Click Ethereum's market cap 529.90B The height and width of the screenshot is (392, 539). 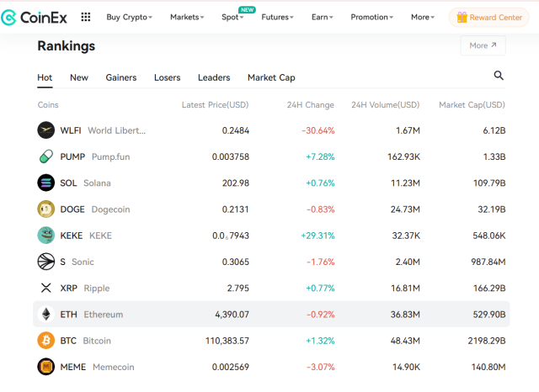[489, 315]
